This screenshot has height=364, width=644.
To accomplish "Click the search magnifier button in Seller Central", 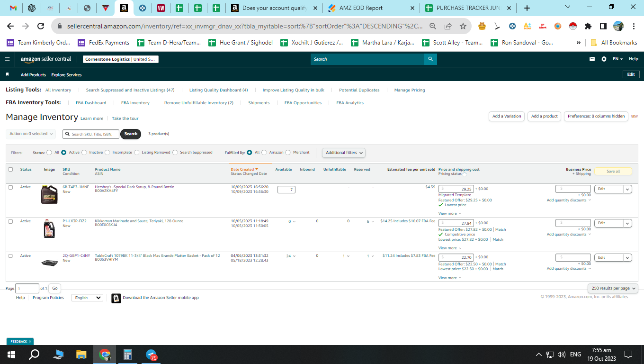I will [x=430, y=59].
